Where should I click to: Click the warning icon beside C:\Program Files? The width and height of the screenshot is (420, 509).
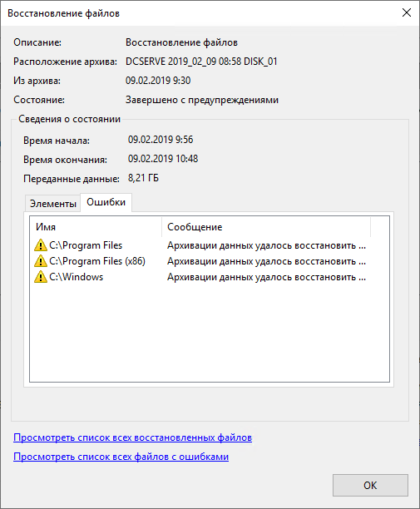pos(41,245)
